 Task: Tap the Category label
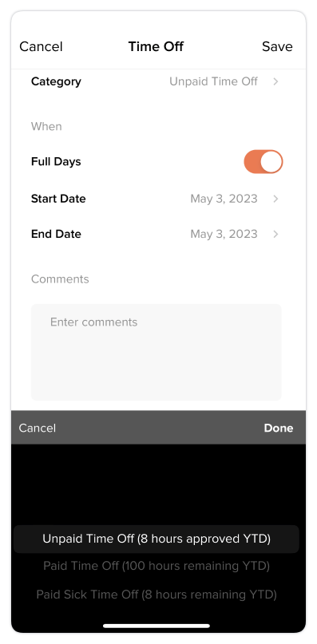point(56,81)
